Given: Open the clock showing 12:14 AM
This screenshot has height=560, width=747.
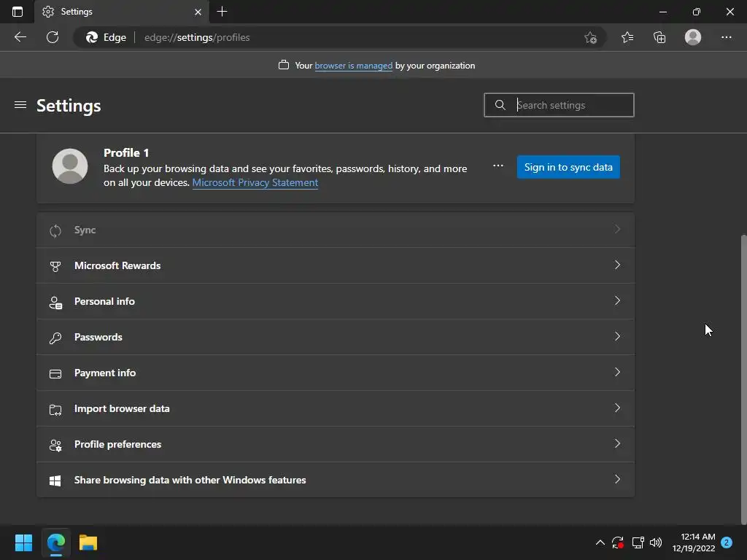Looking at the screenshot, I should [694, 542].
